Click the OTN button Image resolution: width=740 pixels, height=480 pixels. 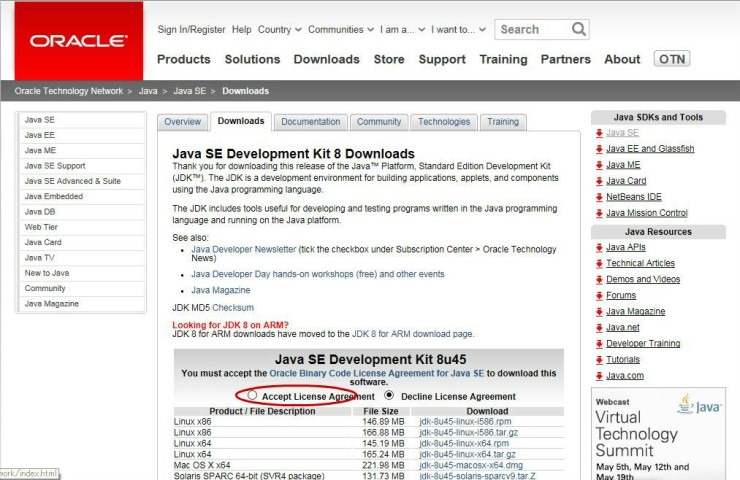[672, 59]
